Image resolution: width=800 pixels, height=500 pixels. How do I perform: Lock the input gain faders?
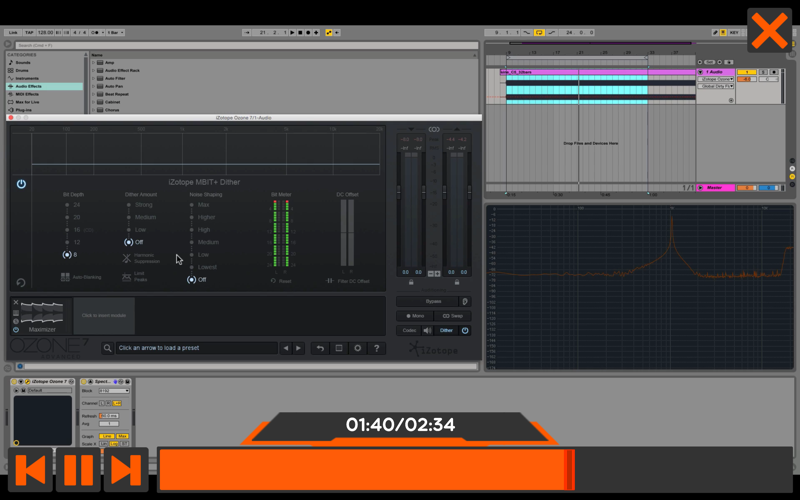point(411,282)
